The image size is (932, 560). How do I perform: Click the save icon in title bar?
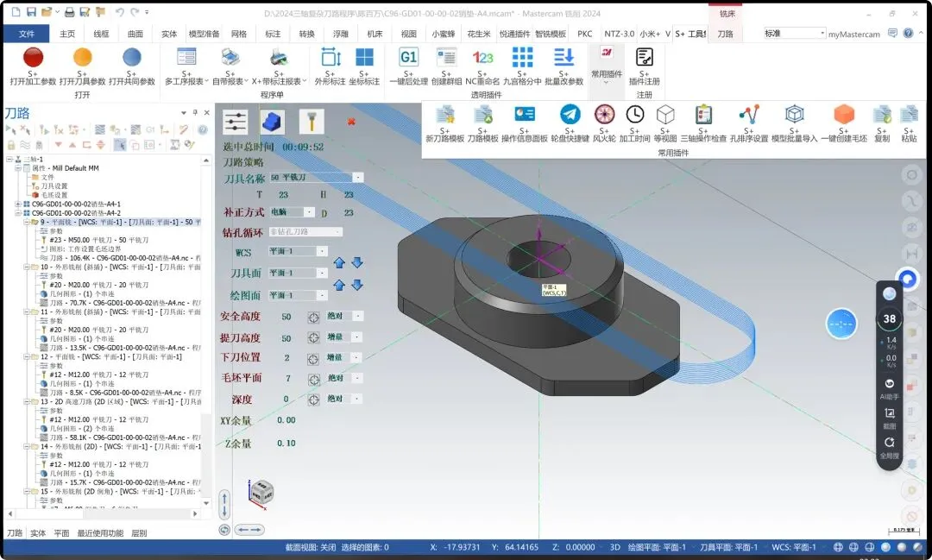coord(31,12)
